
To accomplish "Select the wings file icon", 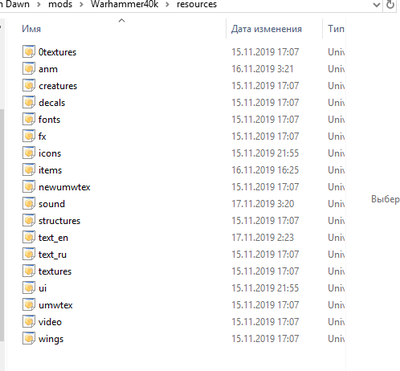I will (x=29, y=339).
